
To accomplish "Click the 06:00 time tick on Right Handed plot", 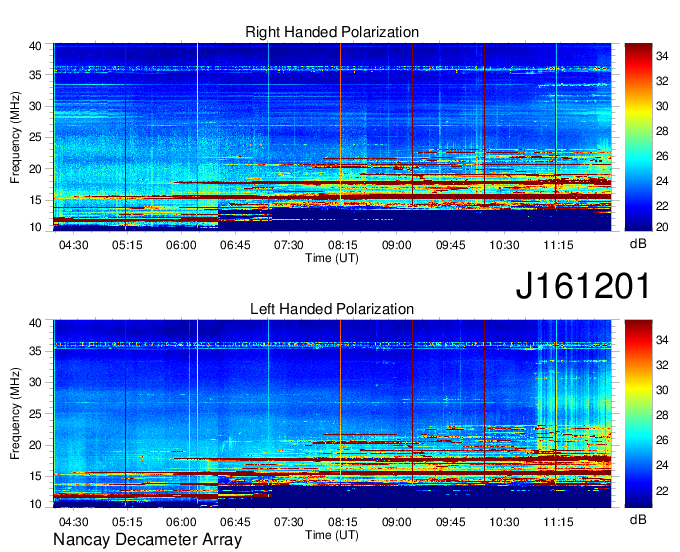I will tap(181, 245).
